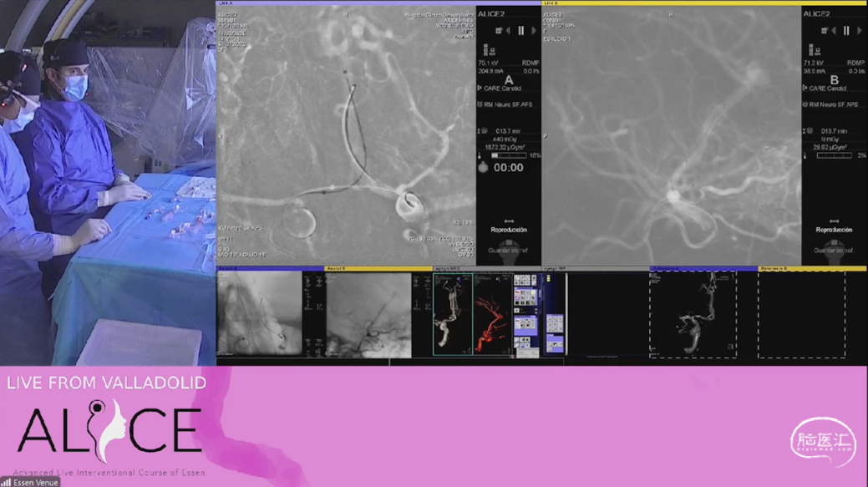Image resolution: width=868 pixels, height=487 pixels.
Task: Click Guardar im. ref. in plane A
Action: [508, 250]
